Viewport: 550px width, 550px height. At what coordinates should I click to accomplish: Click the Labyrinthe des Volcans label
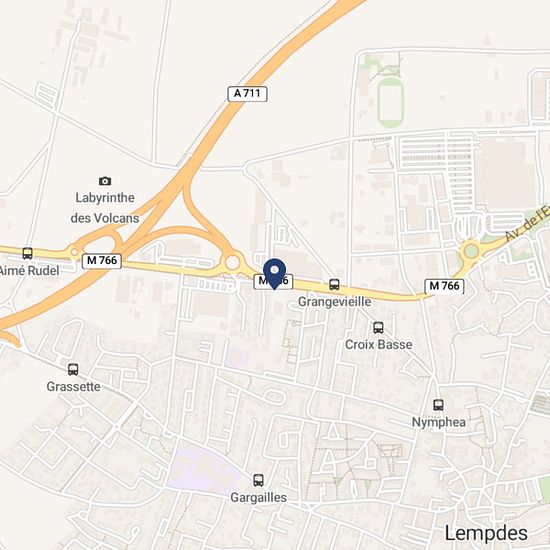pos(105,208)
